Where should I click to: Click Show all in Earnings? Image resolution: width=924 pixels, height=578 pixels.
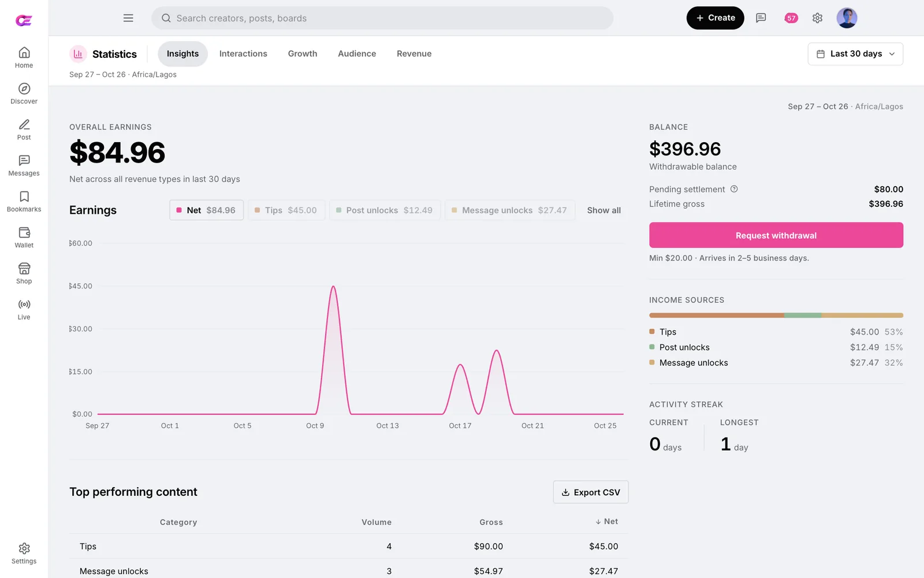[603, 210]
